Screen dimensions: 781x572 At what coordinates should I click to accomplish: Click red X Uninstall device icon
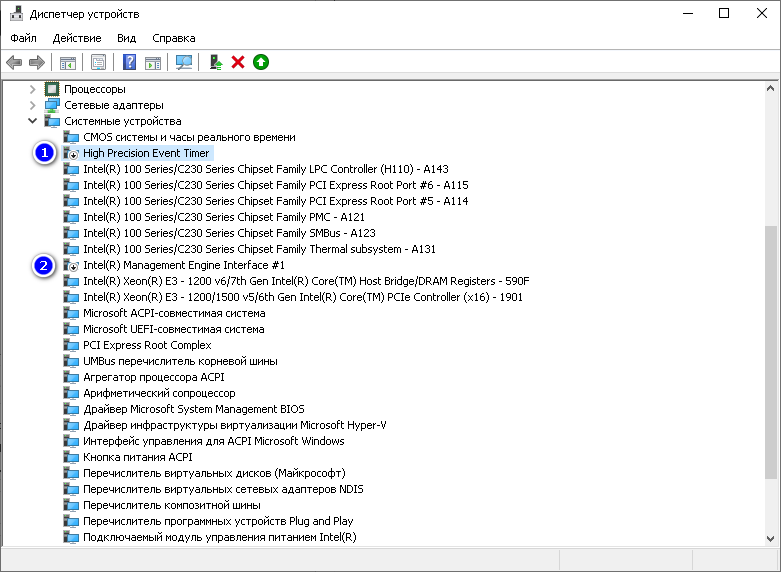tap(238, 62)
